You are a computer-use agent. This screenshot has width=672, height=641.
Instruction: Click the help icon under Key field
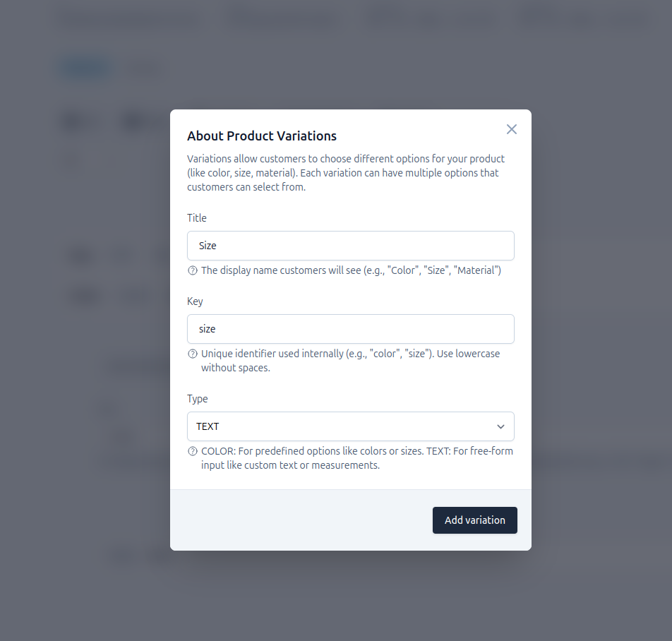pyautogui.click(x=193, y=354)
